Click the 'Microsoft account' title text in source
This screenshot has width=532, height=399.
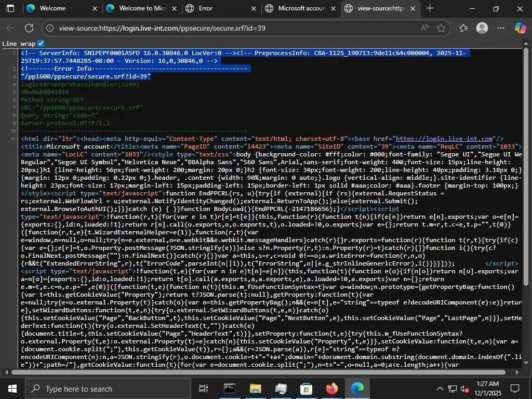(x=78, y=147)
